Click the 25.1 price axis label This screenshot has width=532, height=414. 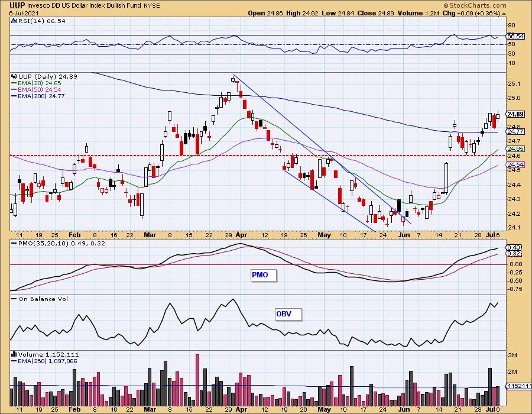click(515, 84)
